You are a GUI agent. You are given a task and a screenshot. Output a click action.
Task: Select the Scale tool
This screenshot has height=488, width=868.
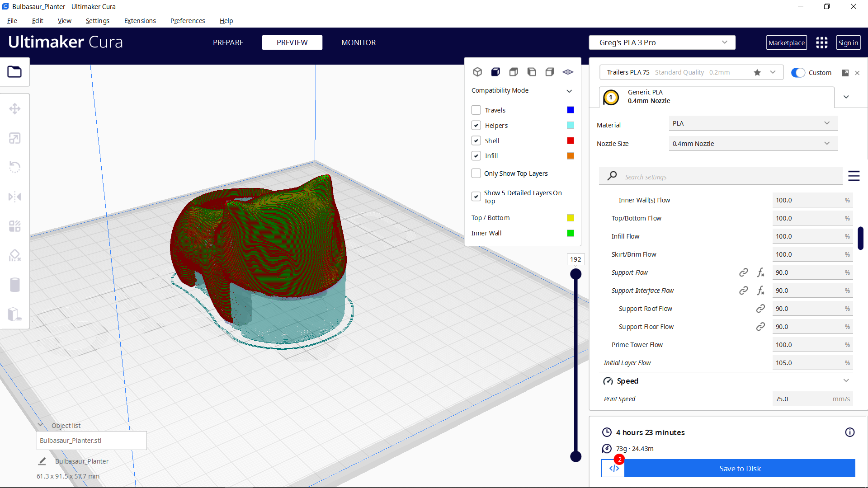click(15, 138)
